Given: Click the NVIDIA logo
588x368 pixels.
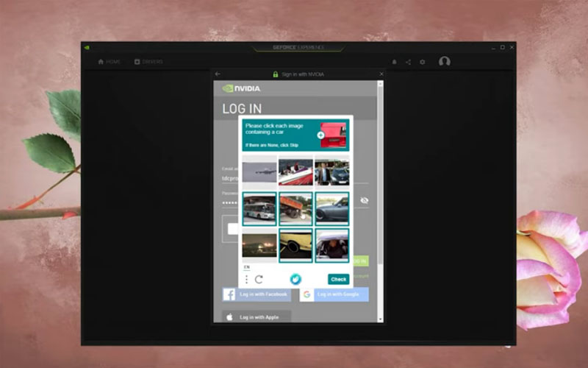Looking at the screenshot, I should click(241, 88).
